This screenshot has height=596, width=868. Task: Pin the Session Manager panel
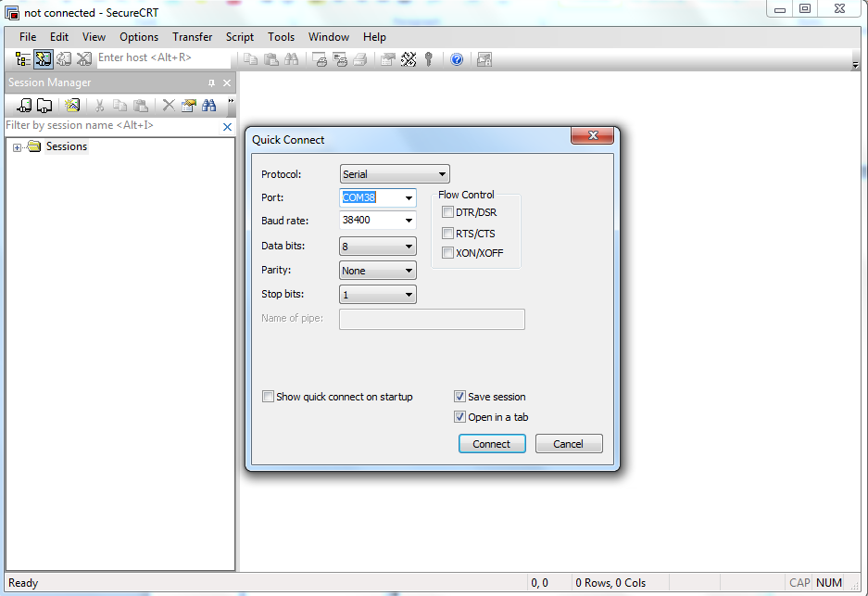(x=211, y=83)
